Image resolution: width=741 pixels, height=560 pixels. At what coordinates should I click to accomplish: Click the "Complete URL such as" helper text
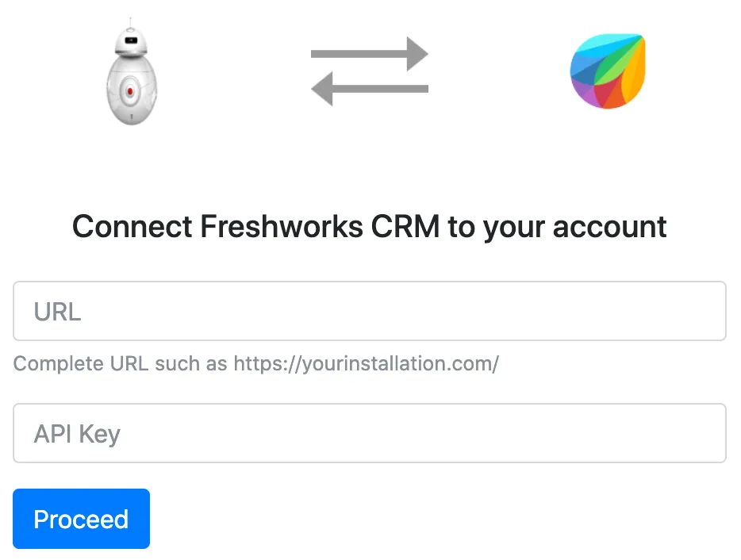pos(120,363)
